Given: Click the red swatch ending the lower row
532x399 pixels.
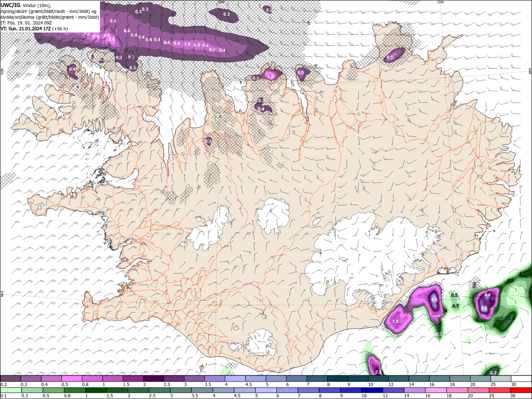Looking at the screenshot, I should tap(521, 390).
